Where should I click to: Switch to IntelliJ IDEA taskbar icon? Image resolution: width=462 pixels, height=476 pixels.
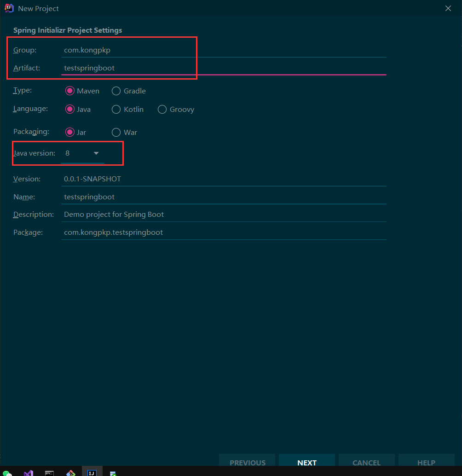pos(92,472)
